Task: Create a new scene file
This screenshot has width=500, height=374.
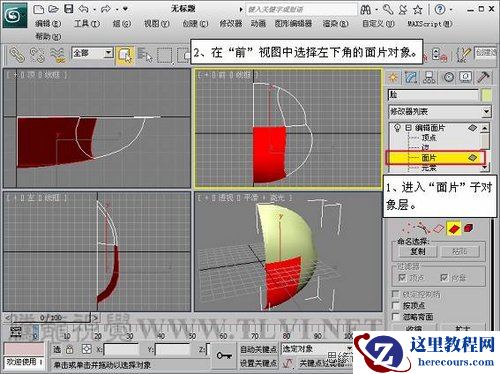Action: tap(39, 9)
